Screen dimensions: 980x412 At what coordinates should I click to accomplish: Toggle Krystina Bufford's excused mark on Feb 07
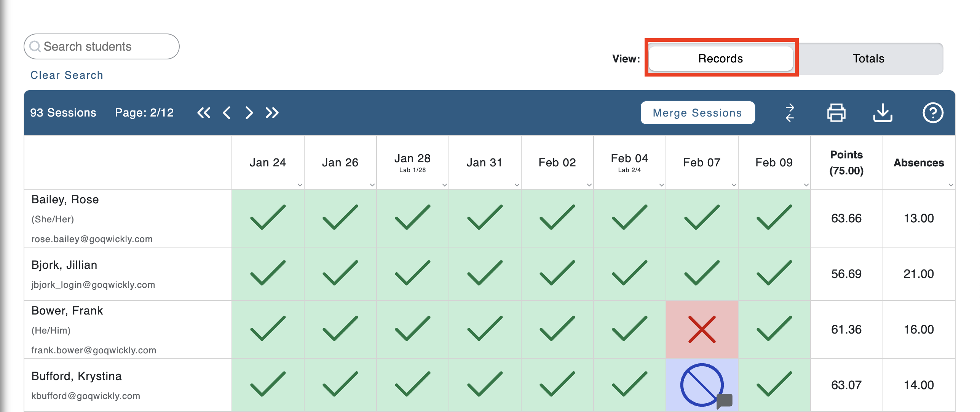pyautogui.click(x=702, y=385)
